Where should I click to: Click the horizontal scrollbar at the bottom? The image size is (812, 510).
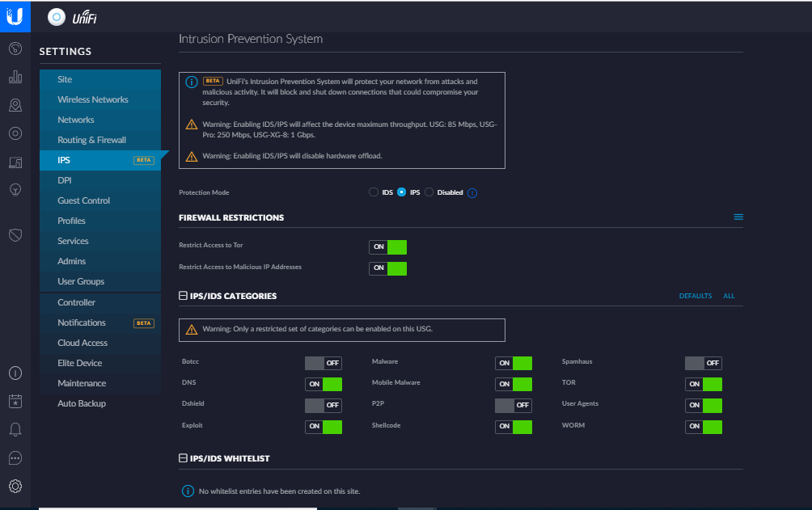click(x=178, y=508)
